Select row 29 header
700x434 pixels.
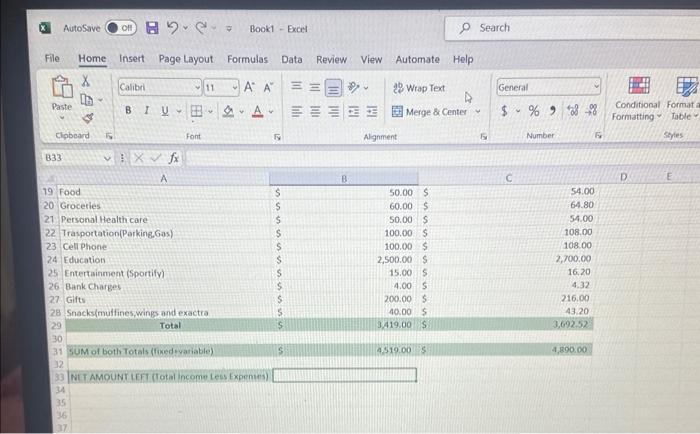pyautogui.click(x=56, y=326)
